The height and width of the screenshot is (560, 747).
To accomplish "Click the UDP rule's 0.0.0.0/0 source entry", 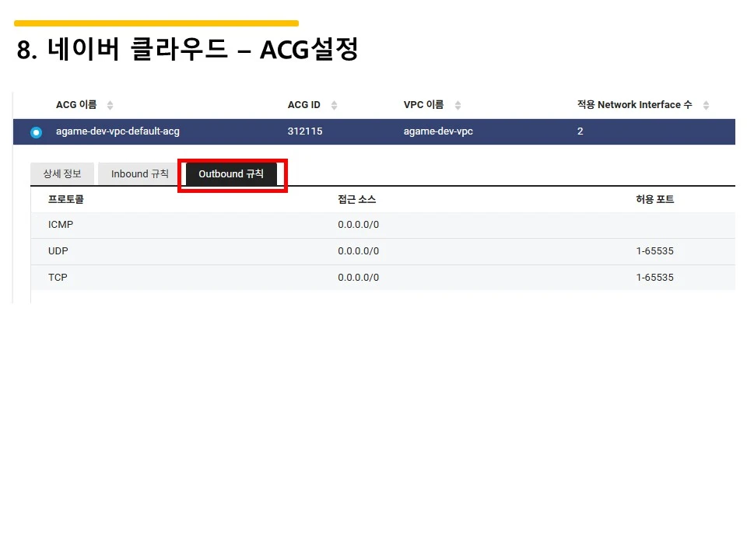I will 358,250.
